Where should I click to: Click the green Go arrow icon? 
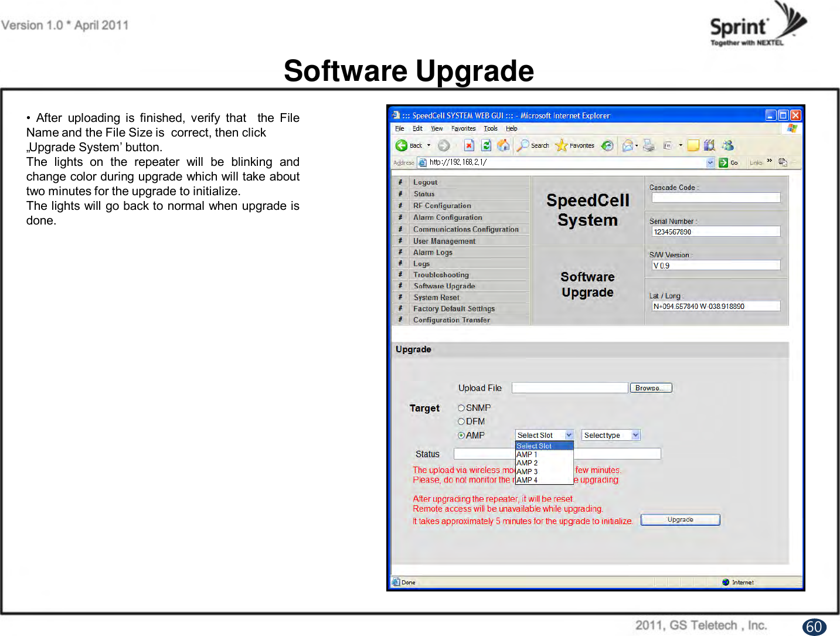[723, 162]
